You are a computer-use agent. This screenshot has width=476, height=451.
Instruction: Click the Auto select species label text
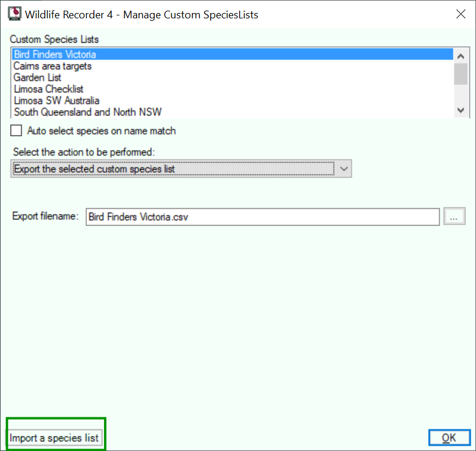(101, 131)
